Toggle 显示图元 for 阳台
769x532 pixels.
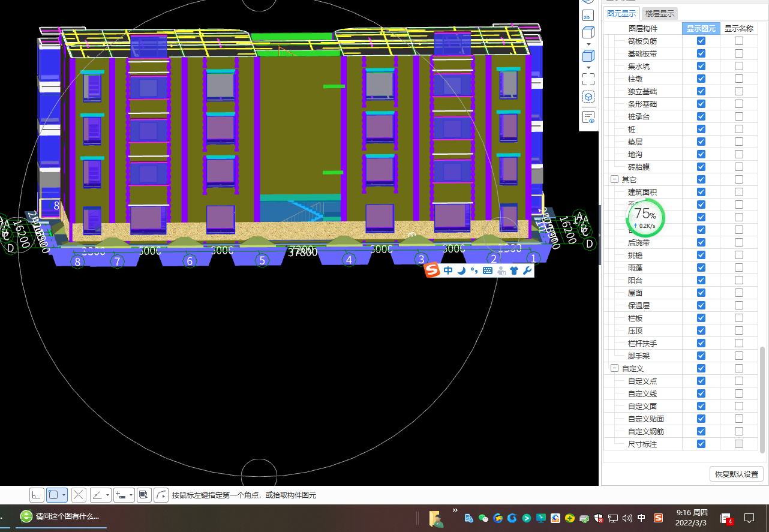pyautogui.click(x=701, y=280)
